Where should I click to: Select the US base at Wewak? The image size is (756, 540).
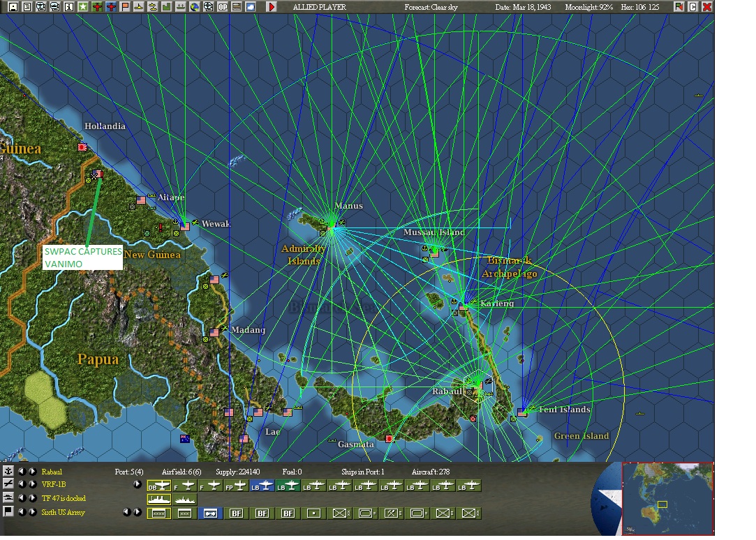(185, 226)
